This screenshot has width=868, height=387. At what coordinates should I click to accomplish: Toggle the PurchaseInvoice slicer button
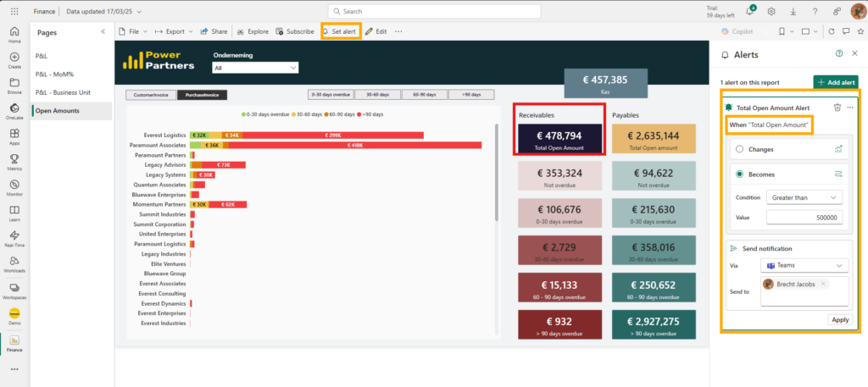pyautogui.click(x=202, y=95)
